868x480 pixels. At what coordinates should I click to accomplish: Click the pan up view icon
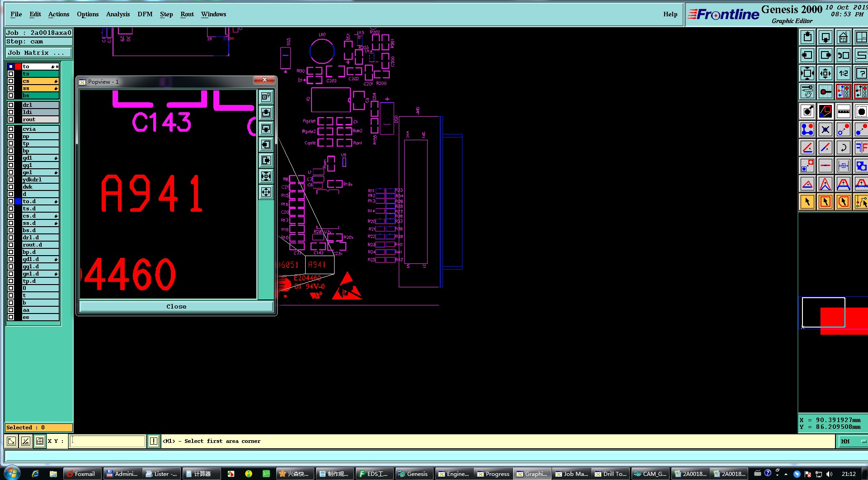point(807,38)
